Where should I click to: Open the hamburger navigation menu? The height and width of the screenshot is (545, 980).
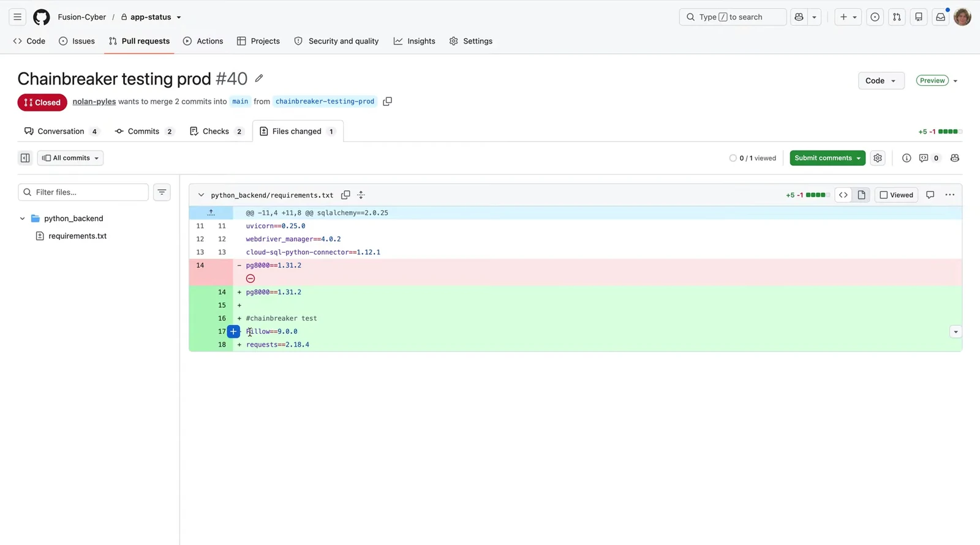[x=17, y=17]
